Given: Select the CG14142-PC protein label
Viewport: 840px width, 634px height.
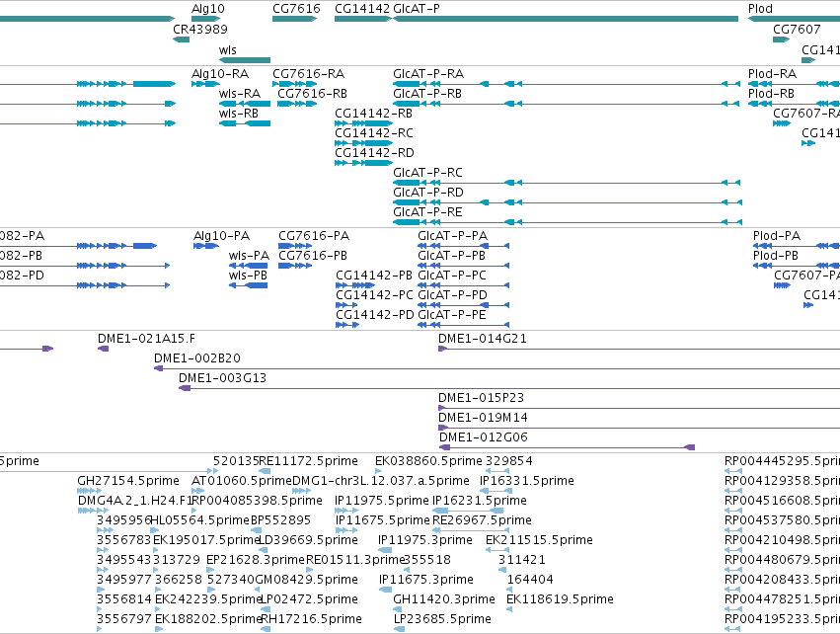Looking at the screenshot, I should point(374,295).
